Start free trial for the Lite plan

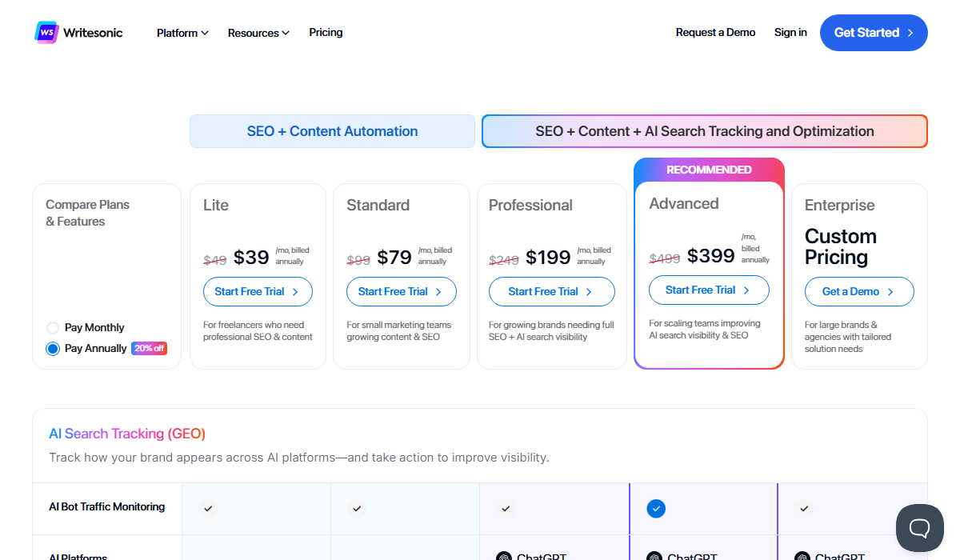click(258, 292)
